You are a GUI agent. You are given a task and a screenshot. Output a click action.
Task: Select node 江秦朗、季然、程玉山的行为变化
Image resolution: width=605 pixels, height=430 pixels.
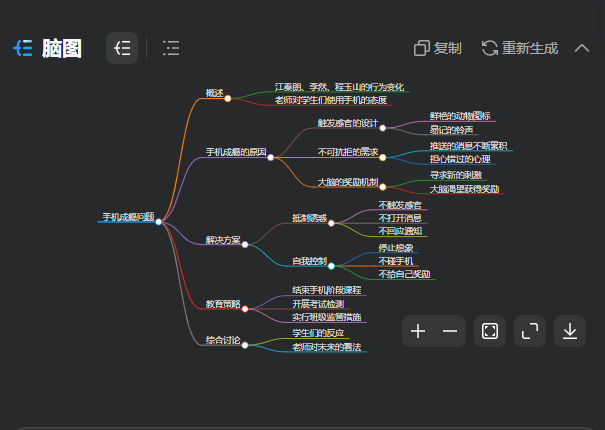click(x=339, y=87)
